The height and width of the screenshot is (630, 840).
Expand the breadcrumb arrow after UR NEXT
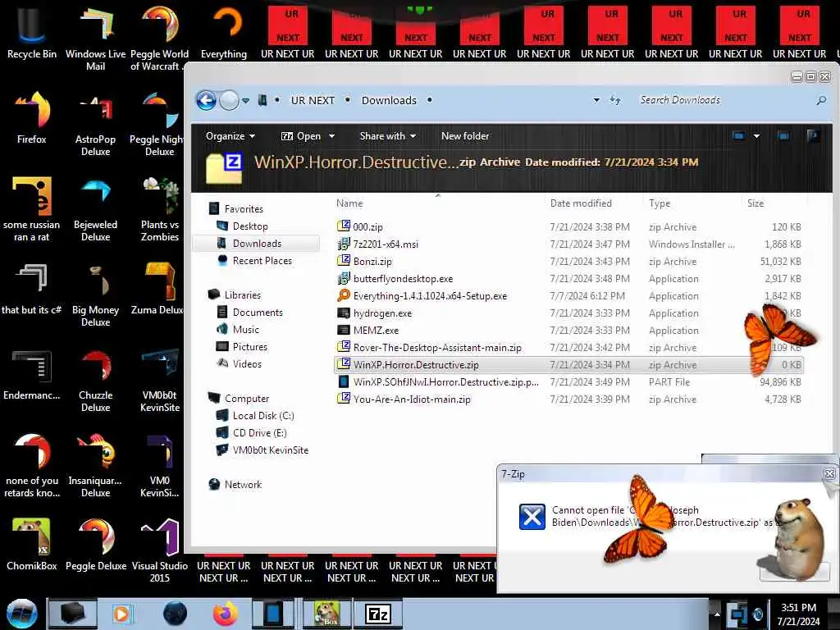click(348, 100)
